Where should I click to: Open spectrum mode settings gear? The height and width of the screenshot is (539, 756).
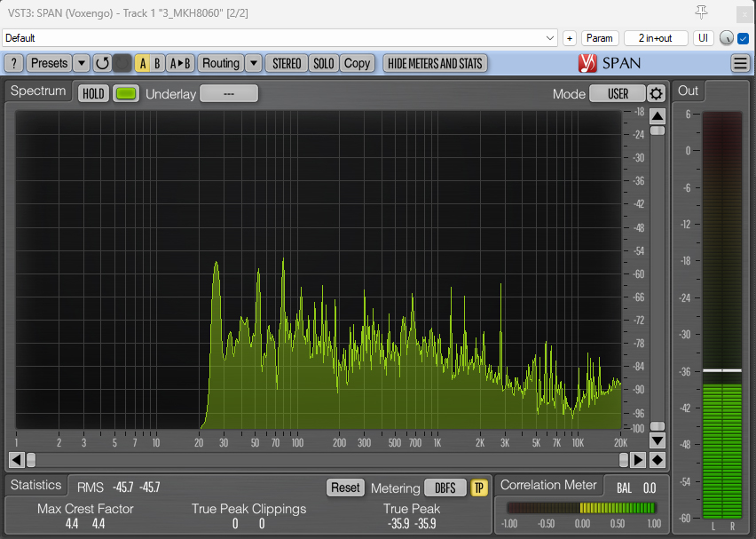(656, 94)
